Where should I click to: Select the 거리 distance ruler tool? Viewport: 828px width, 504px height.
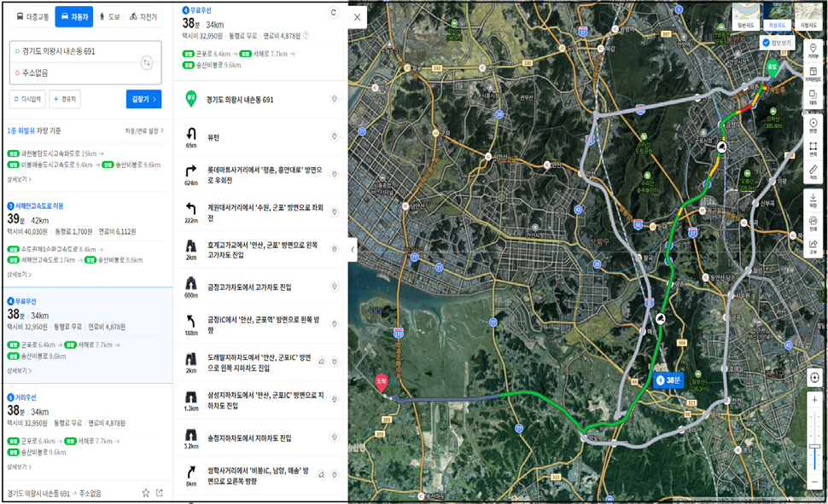click(813, 171)
